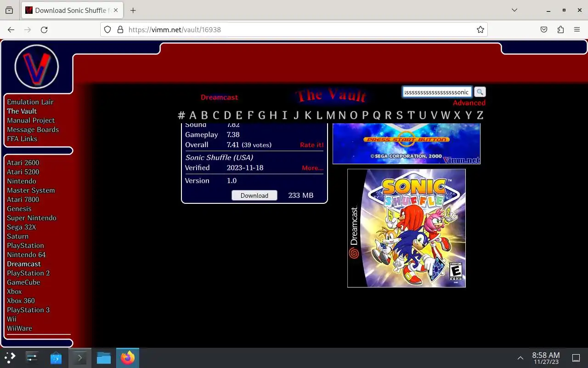The width and height of the screenshot is (588, 368).
Task: Open the Advanced search link
Action: pyautogui.click(x=469, y=103)
